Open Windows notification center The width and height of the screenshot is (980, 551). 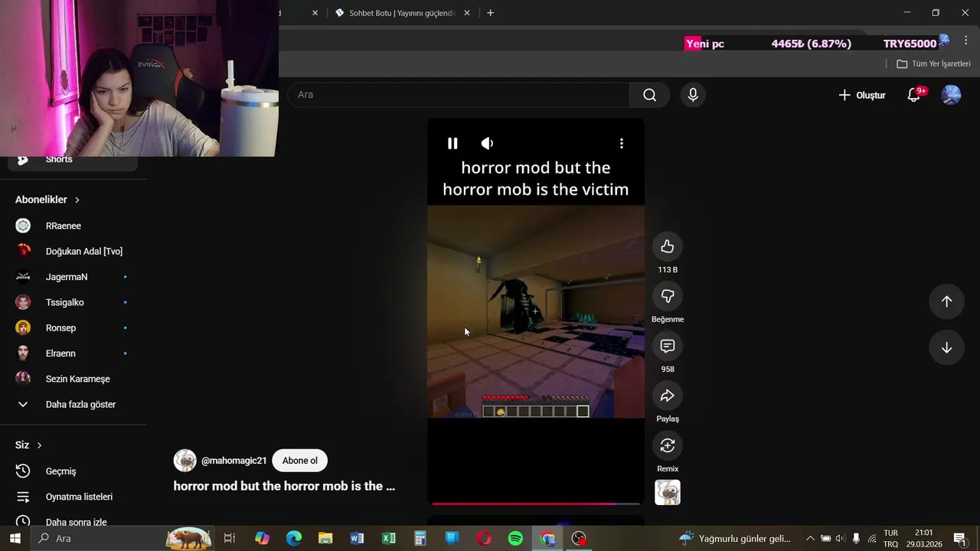tap(959, 538)
